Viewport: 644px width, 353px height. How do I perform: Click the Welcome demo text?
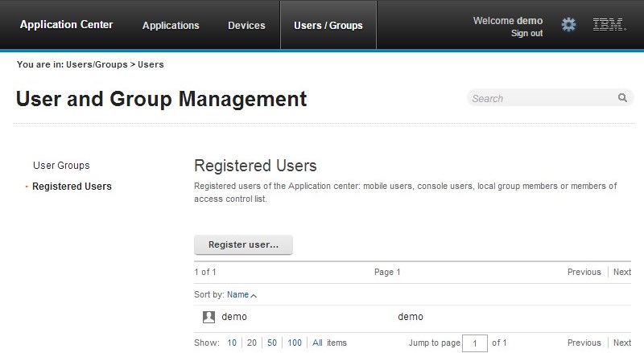(x=508, y=21)
